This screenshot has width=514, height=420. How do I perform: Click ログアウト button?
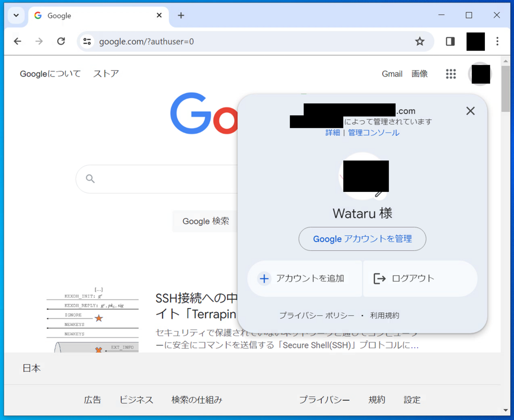click(x=420, y=279)
